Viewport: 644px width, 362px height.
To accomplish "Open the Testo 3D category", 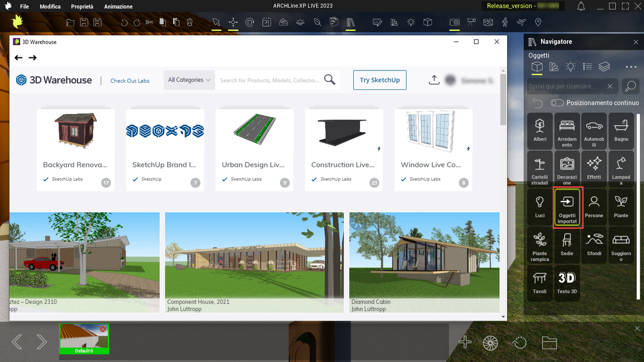I will click(x=567, y=283).
